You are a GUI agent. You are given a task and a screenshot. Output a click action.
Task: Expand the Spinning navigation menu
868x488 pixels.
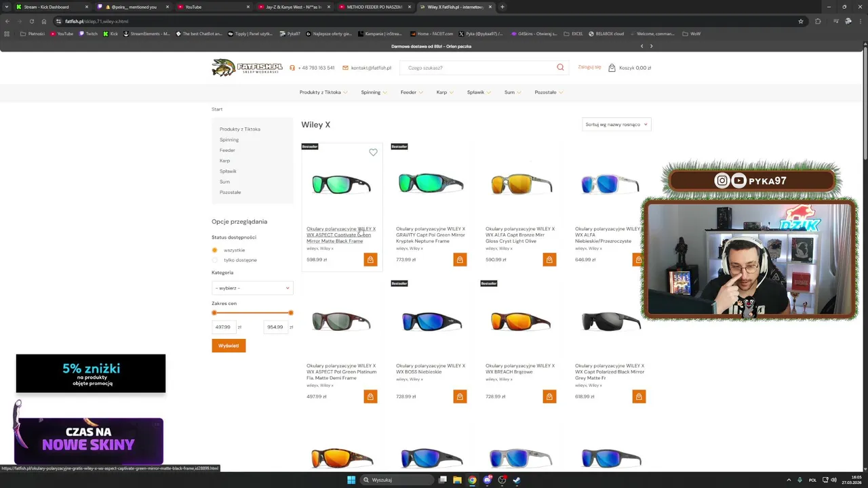pos(374,92)
